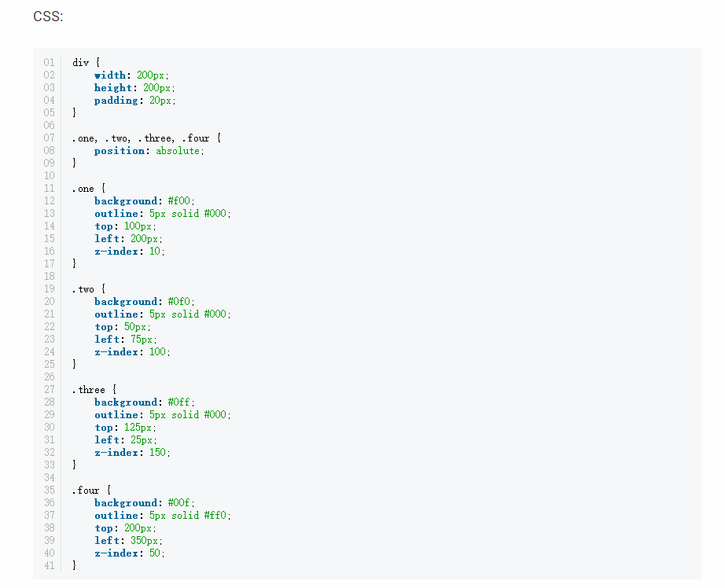
Task: Click the outline declaration inside the .two rule
Action: [163, 314]
